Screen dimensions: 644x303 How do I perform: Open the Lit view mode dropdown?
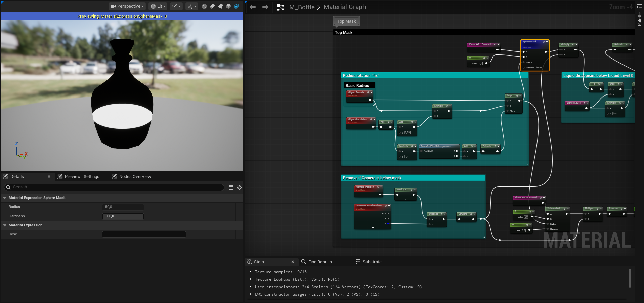click(158, 6)
